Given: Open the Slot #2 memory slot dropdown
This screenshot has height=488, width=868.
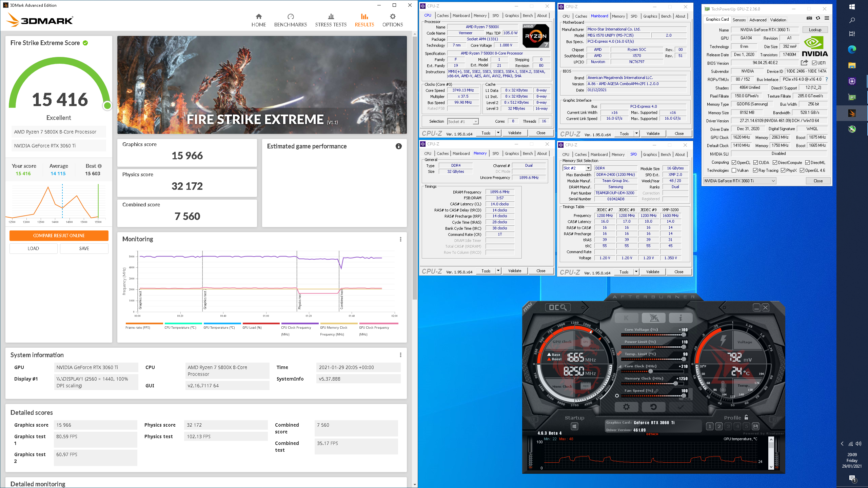Looking at the screenshot, I should (x=577, y=168).
